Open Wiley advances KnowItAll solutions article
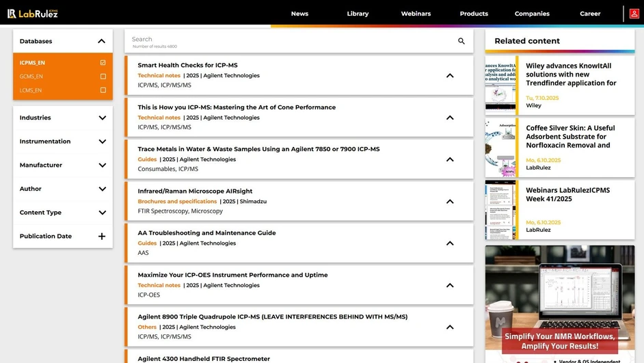644x363 pixels. [571, 75]
